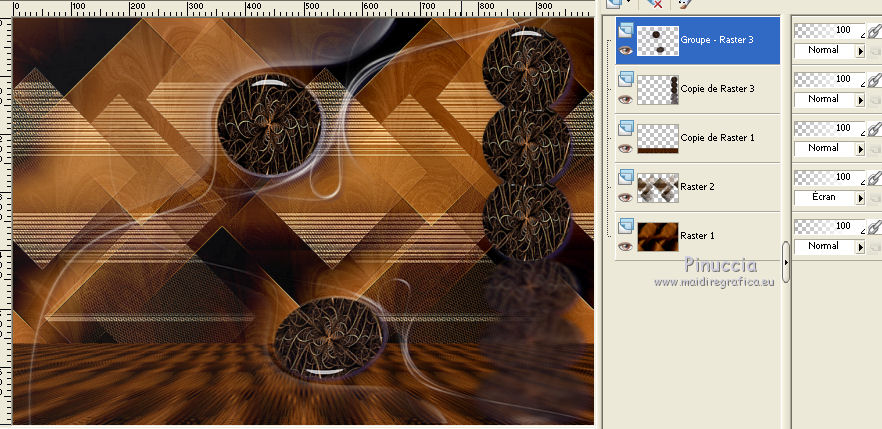This screenshot has width=882, height=429.
Task: Click opacity slider of Copie de Raster 1
Action: pyautogui.click(x=830, y=129)
